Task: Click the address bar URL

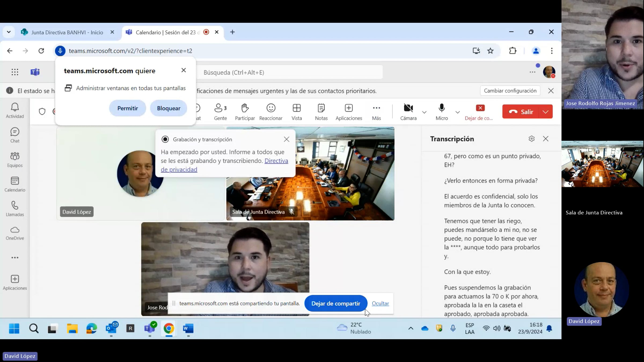Action: pos(130,51)
